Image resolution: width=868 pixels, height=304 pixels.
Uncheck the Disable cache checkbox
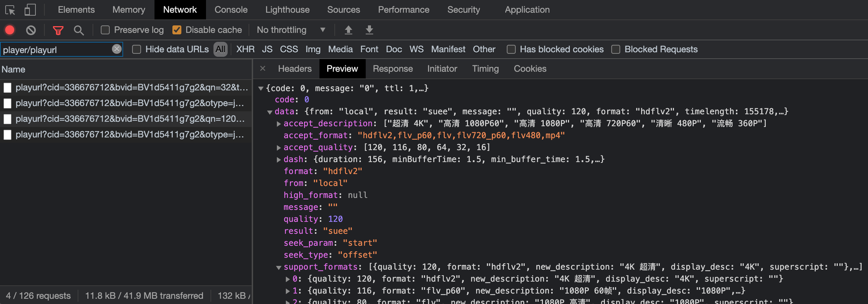[177, 30]
